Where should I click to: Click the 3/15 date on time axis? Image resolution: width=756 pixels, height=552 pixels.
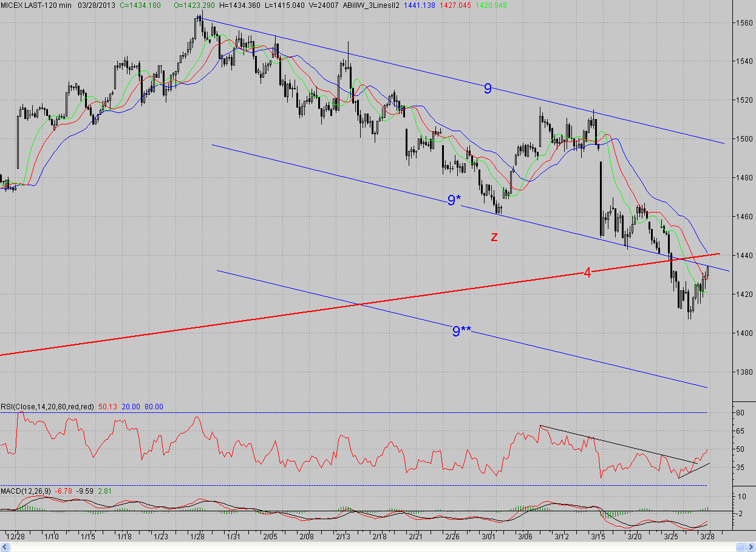click(599, 537)
